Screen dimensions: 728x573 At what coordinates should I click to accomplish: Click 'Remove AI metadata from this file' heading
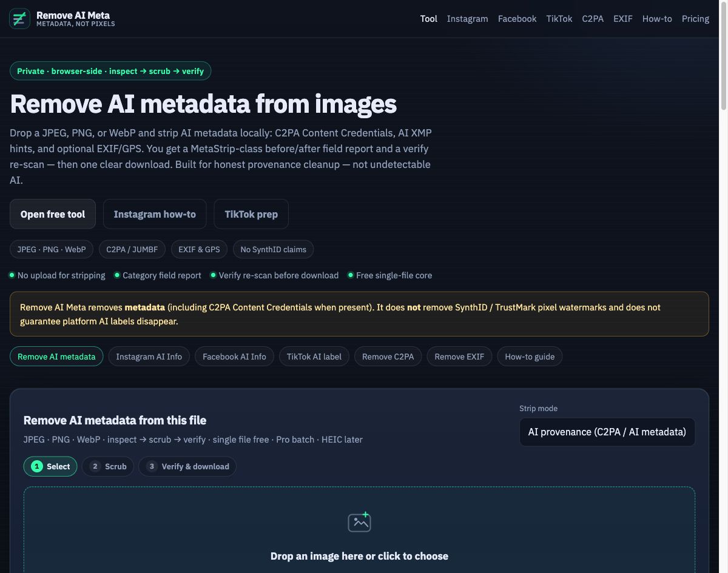115,420
